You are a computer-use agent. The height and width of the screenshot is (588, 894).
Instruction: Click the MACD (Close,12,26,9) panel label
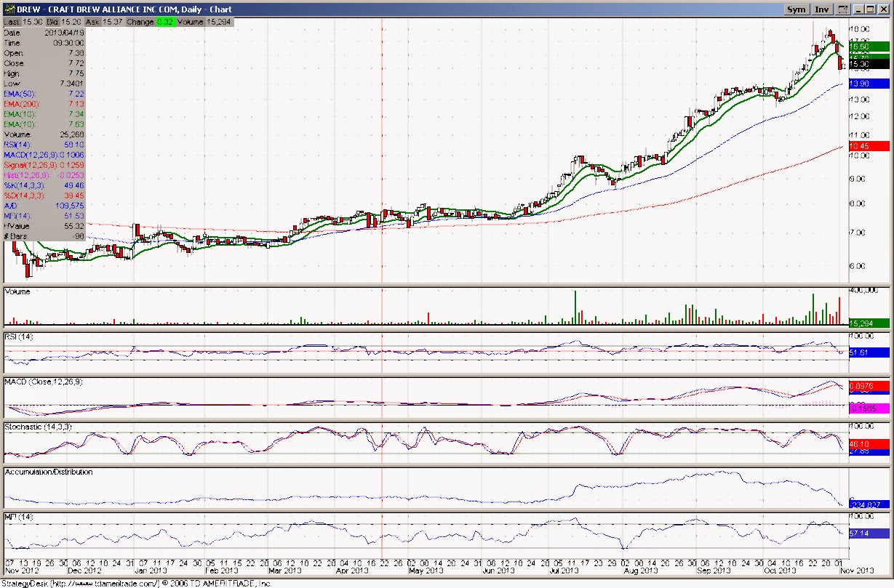pos(44,381)
